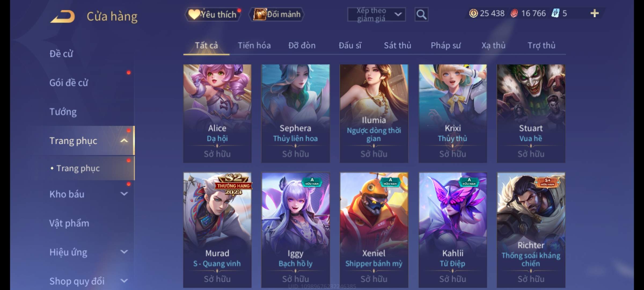This screenshot has height=290, width=644.
Task: Select the Murad S-Quang vinh skin card
Action: pyautogui.click(x=217, y=230)
